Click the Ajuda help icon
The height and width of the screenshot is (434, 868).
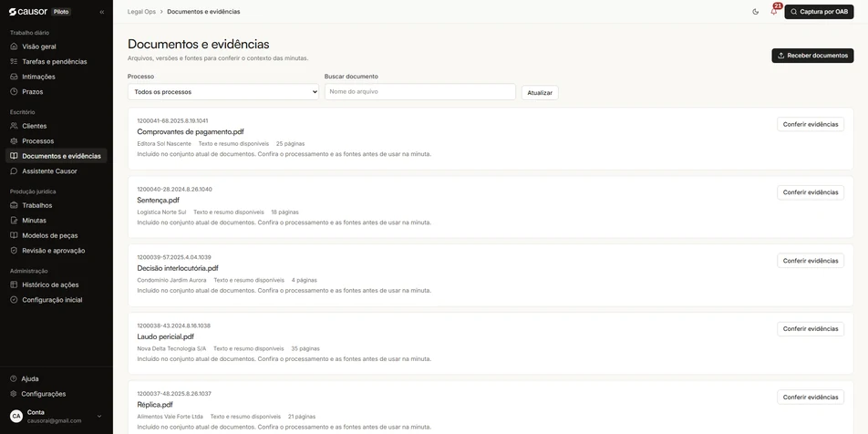14,378
